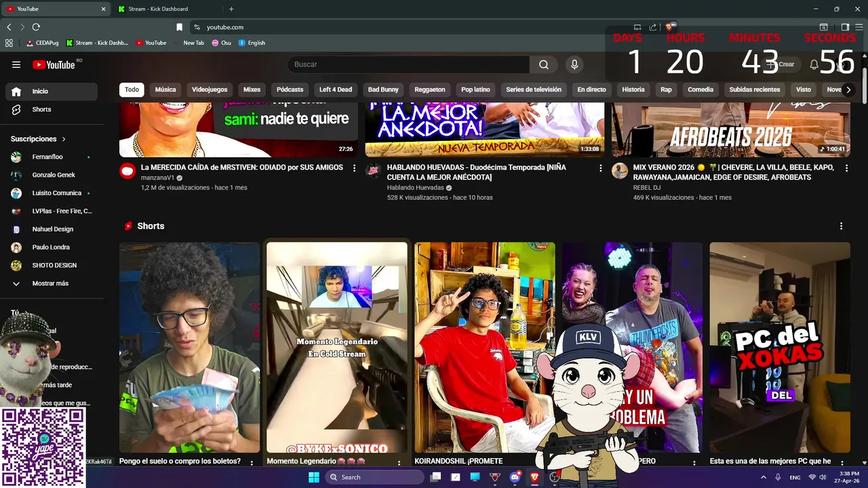Viewport: 868px width, 488px height.
Task: Click the bookmark icon beside the address bar
Action: [x=179, y=27]
